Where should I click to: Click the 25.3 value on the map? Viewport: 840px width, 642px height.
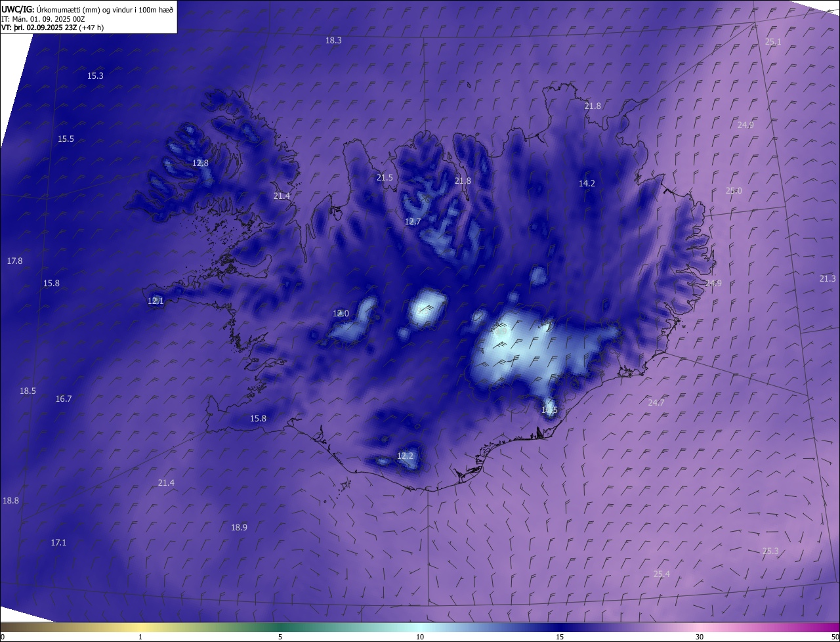pos(770,551)
